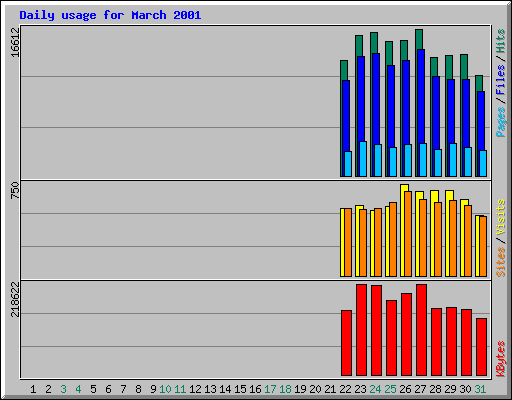Click the cyan Pages bar for day 29
Viewport: 512px width, 400px height.
[453, 160]
